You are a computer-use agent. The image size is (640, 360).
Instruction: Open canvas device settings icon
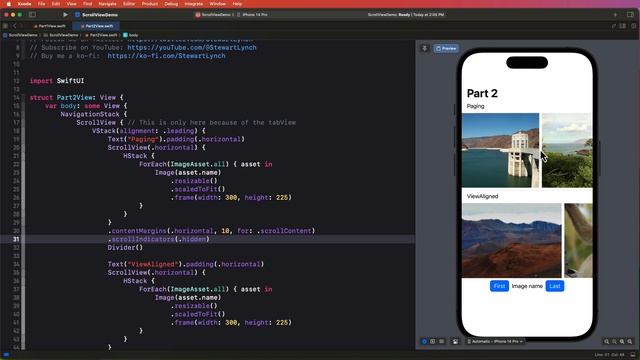click(455, 342)
